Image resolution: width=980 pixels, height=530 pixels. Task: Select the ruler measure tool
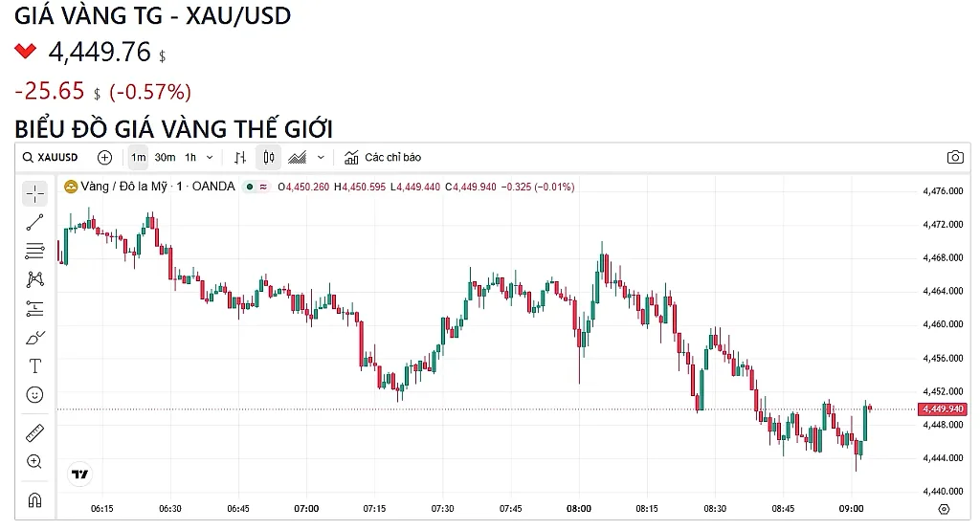click(x=35, y=432)
